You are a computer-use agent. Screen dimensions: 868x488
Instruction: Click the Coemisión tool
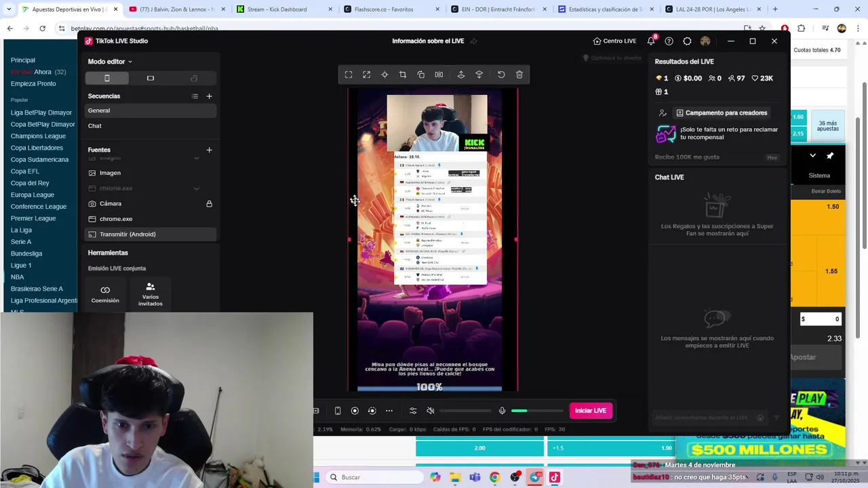(105, 293)
